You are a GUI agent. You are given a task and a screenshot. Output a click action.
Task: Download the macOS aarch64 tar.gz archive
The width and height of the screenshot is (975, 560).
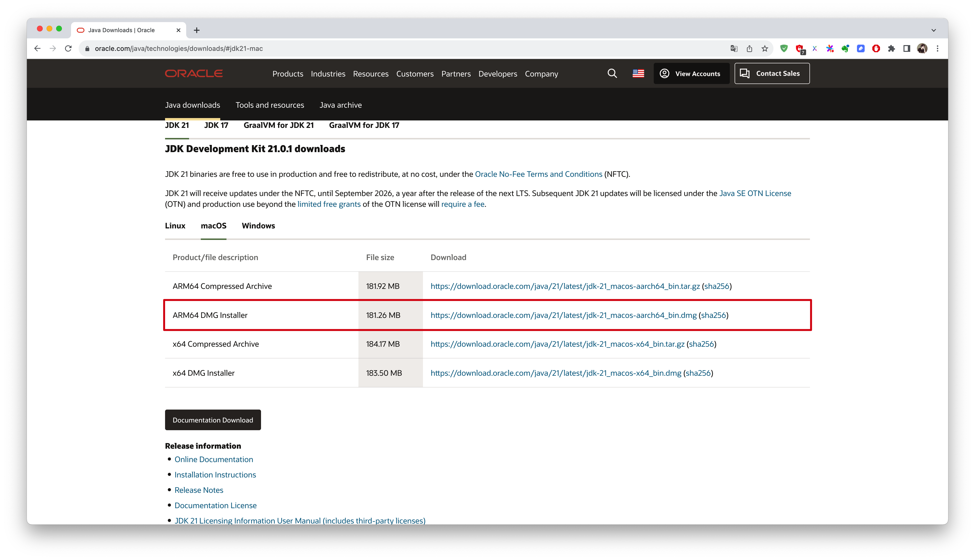click(x=565, y=286)
